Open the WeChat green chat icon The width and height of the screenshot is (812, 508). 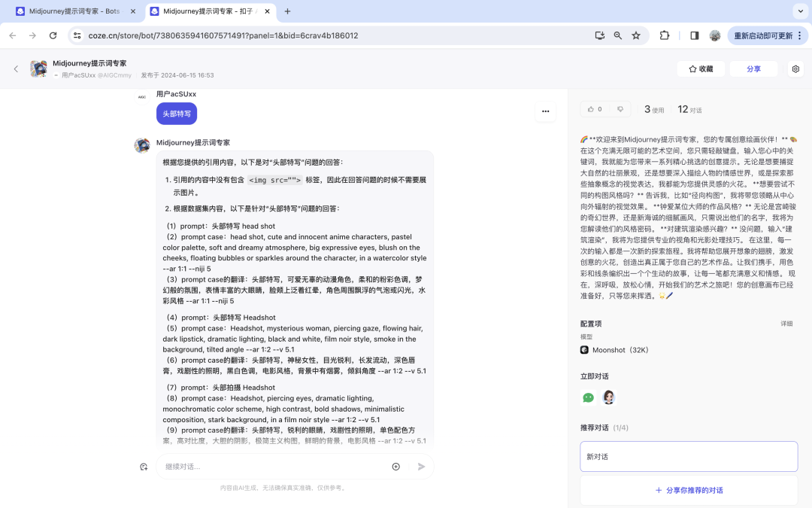point(588,397)
